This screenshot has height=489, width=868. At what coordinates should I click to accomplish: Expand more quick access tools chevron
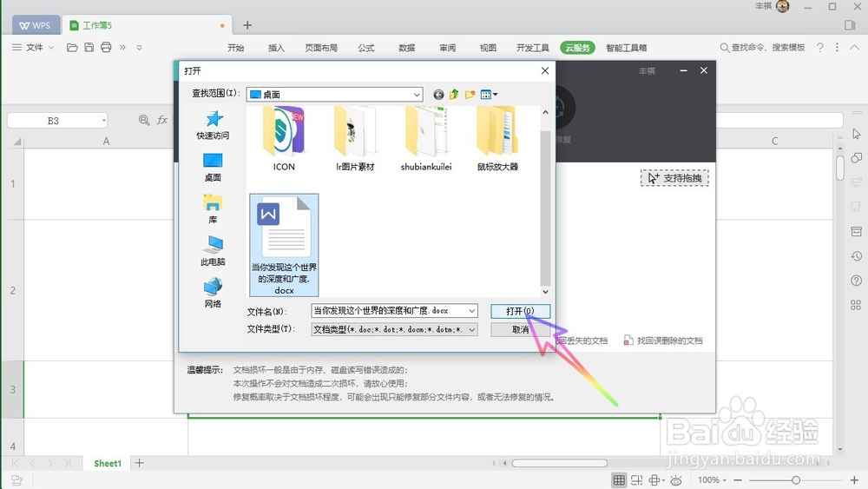click(x=123, y=48)
